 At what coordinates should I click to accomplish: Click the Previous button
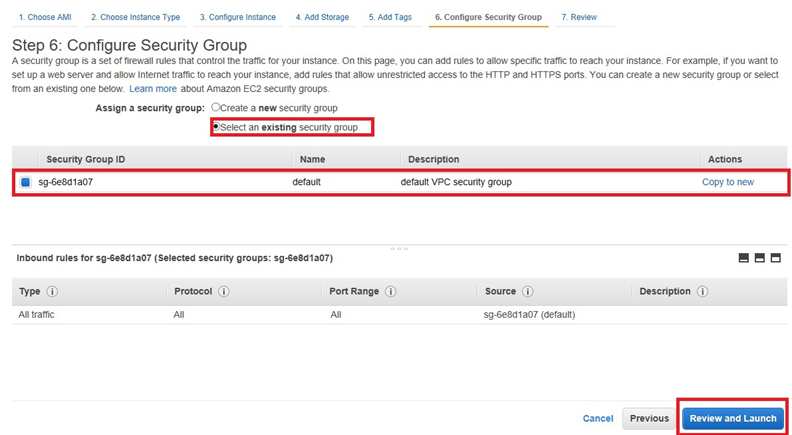[648, 418]
